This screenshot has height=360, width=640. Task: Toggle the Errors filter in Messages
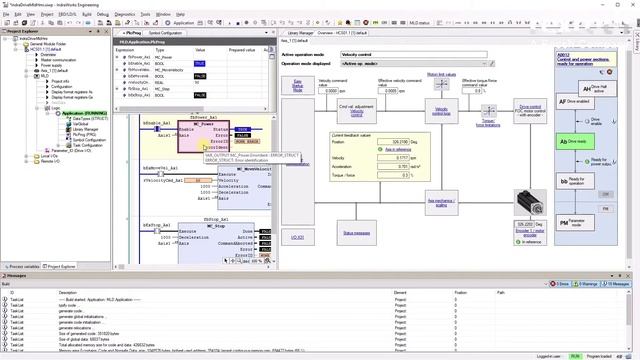click(560, 284)
